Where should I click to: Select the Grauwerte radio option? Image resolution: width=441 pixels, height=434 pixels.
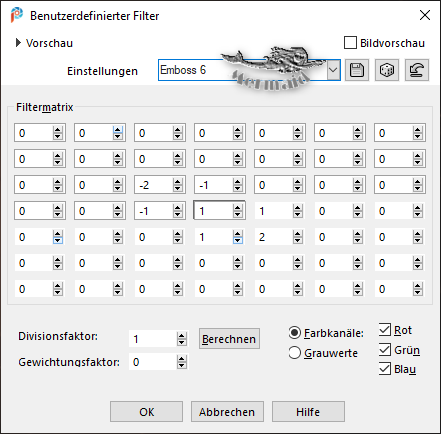click(295, 353)
